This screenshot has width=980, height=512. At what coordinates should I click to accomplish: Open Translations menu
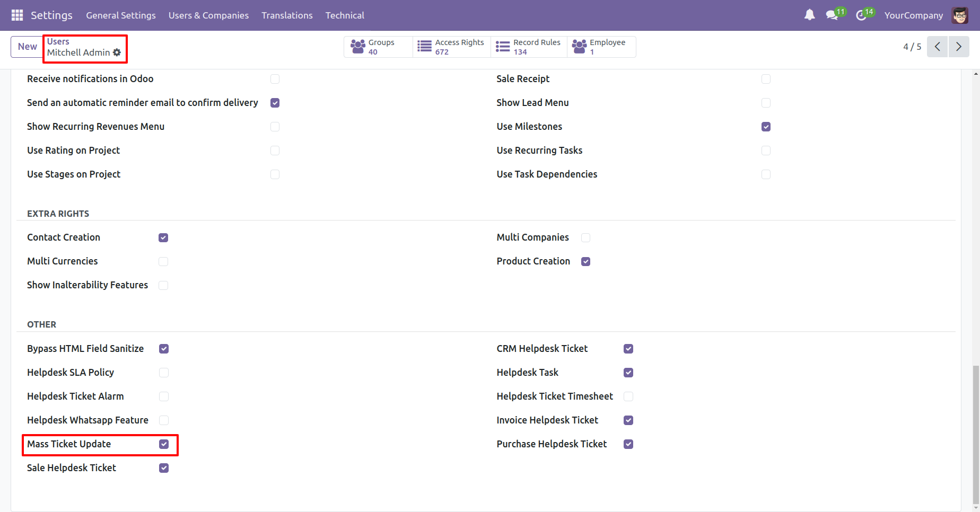pyautogui.click(x=287, y=15)
